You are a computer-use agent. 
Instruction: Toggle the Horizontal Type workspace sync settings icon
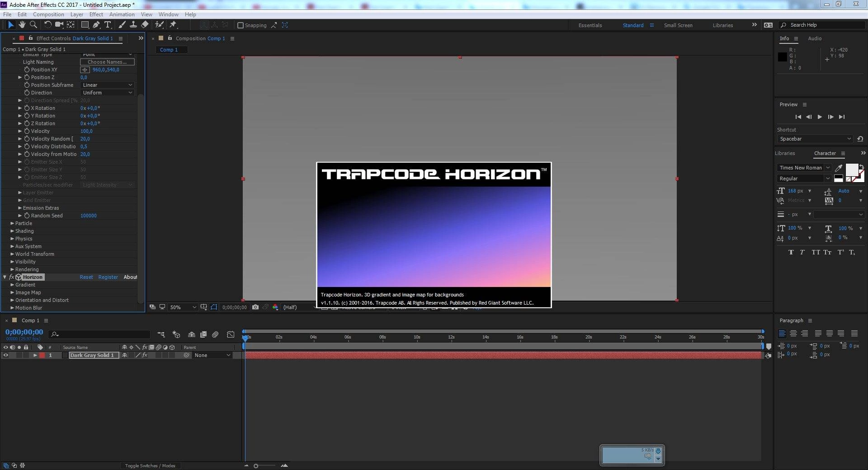point(768,25)
